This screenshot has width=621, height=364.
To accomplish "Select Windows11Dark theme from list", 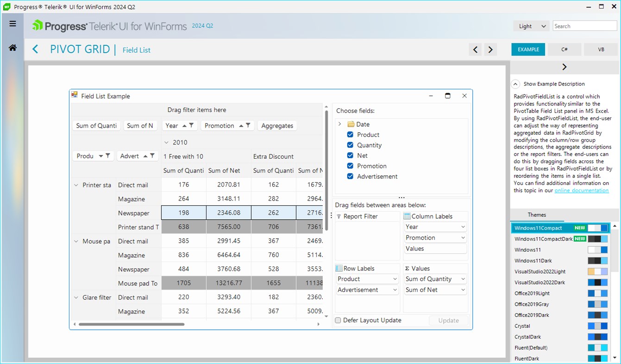I will (x=561, y=261).
